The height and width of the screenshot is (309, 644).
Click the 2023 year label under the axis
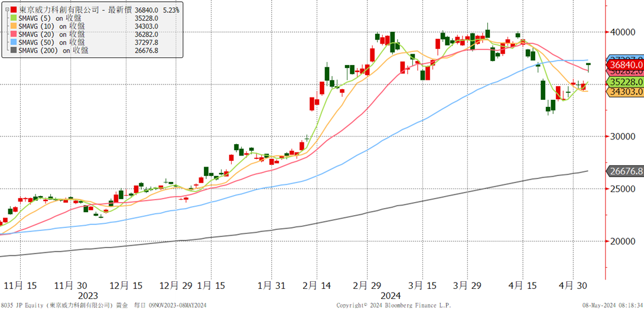pyautogui.click(x=87, y=296)
